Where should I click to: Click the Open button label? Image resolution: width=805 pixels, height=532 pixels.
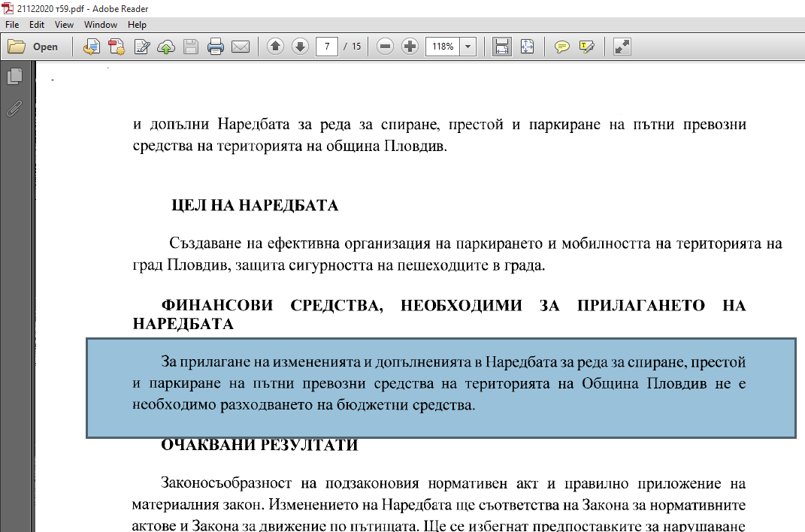[45, 47]
